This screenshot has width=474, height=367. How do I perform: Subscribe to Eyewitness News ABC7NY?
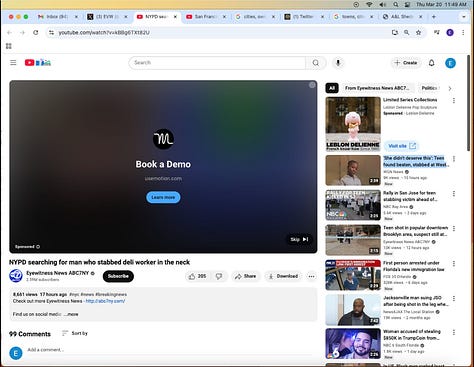[x=118, y=276]
